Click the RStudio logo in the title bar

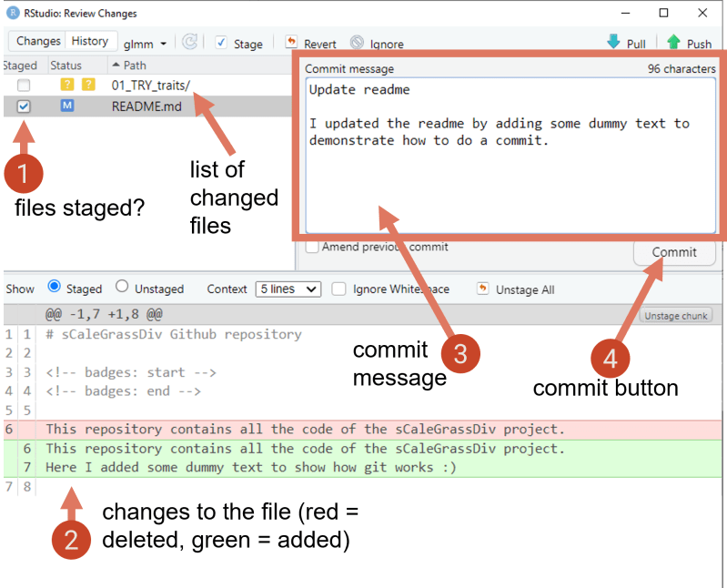click(x=13, y=13)
